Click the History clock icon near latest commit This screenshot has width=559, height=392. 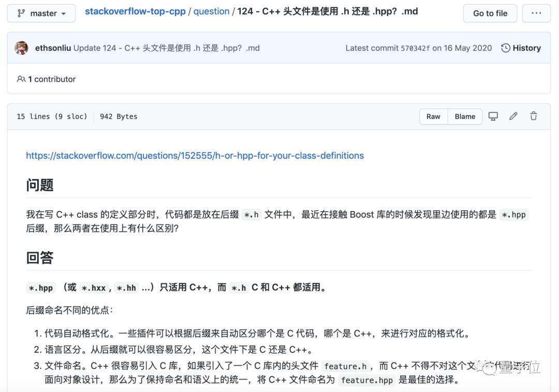click(505, 48)
